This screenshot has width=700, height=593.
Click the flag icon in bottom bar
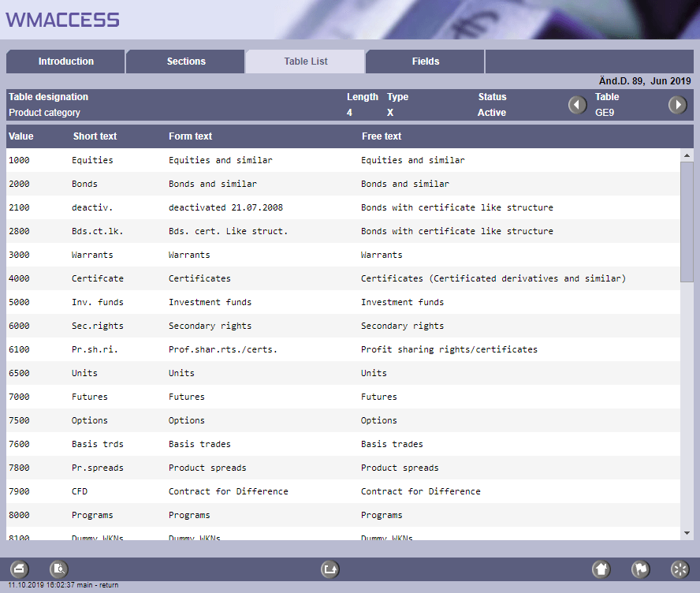[640, 569]
